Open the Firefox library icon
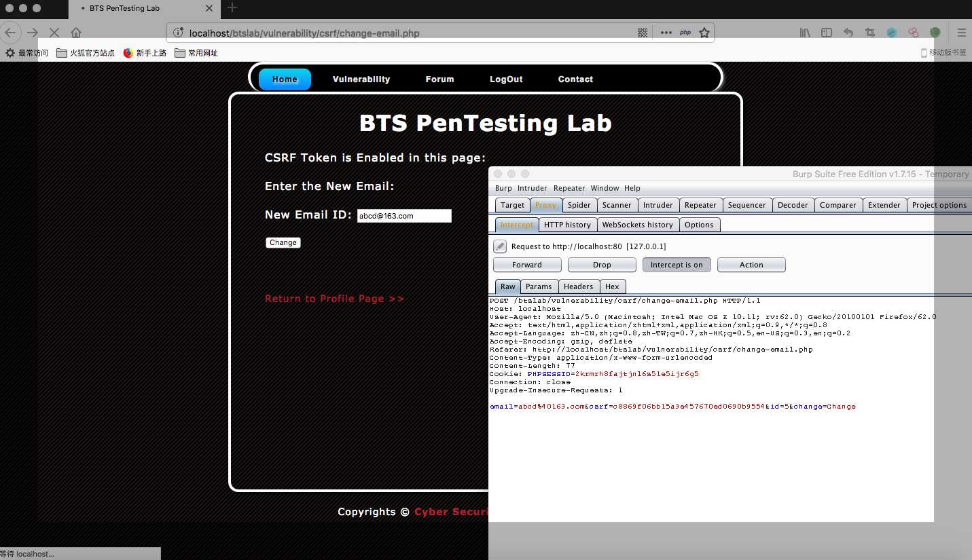 click(805, 33)
